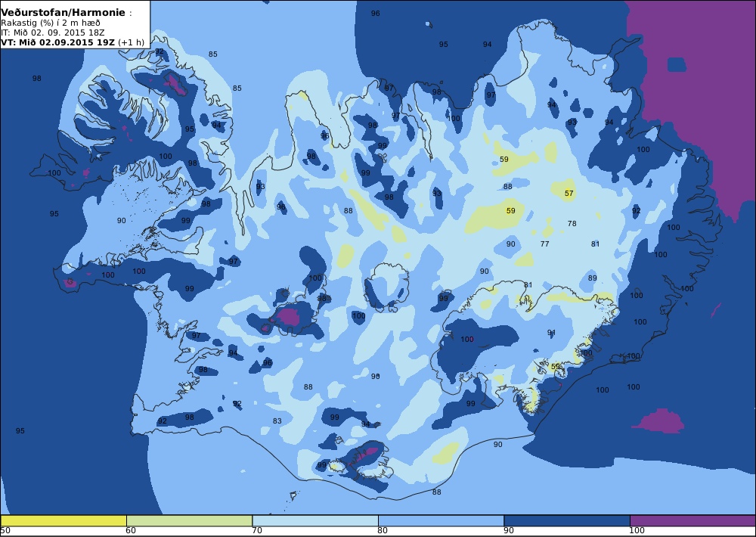Click the yellow 50–60 legend swatch
This screenshot has width=756, height=537.
pyautogui.click(x=64, y=520)
